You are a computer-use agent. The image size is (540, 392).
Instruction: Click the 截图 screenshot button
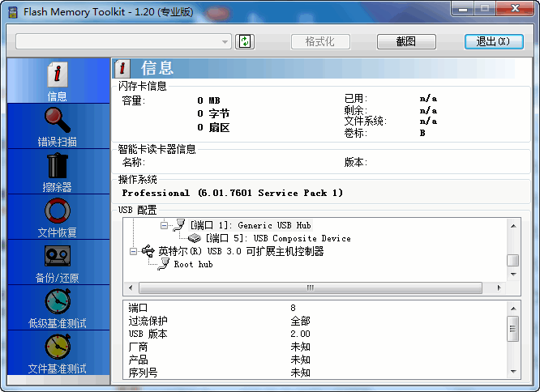pyautogui.click(x=406, y=41)
